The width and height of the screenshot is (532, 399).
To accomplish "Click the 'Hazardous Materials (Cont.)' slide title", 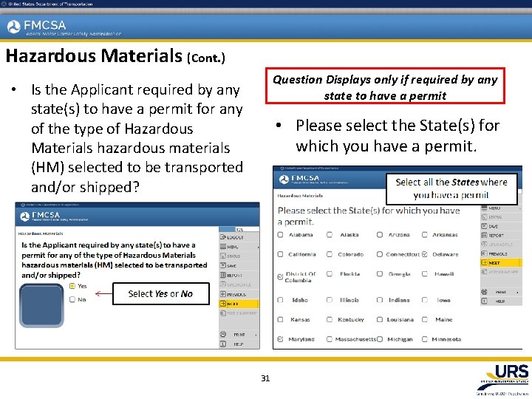I will 115,56.
